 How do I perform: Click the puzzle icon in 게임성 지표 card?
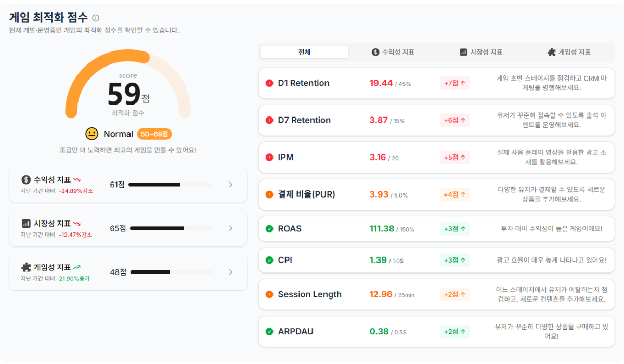(26, 267)
